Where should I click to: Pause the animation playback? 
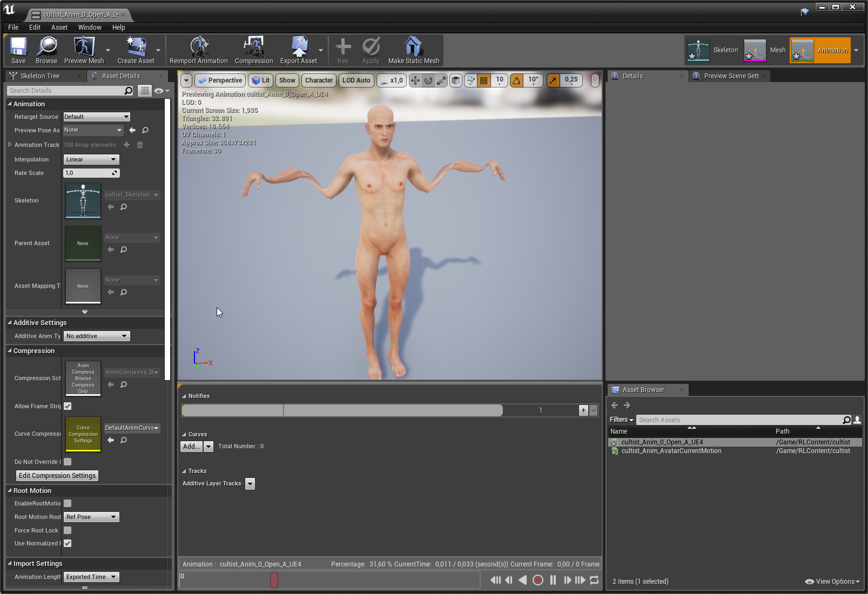pos(553,580)
